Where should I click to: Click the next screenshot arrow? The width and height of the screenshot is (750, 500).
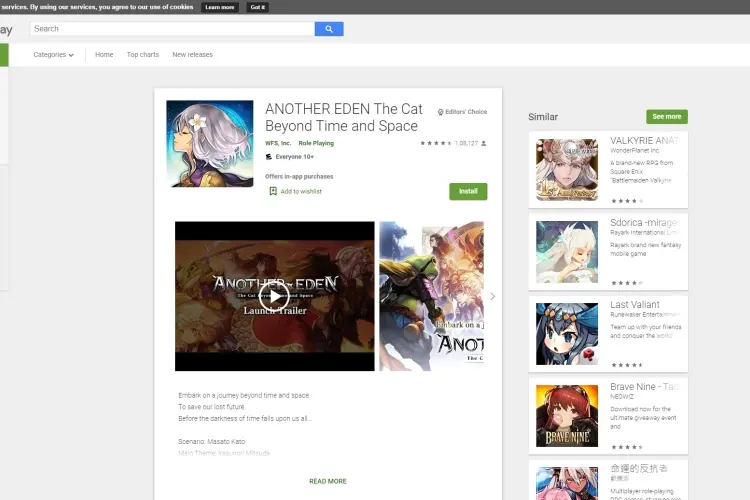[x=493, y=297]
